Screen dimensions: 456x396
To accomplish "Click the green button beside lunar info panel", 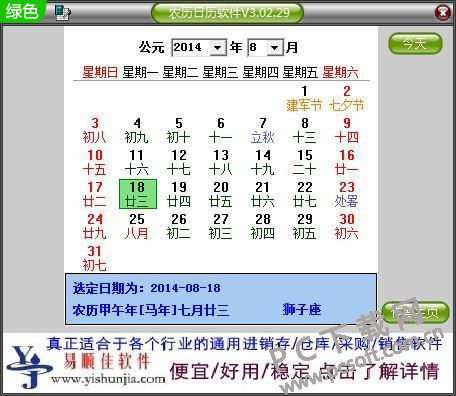I will 415,312.
